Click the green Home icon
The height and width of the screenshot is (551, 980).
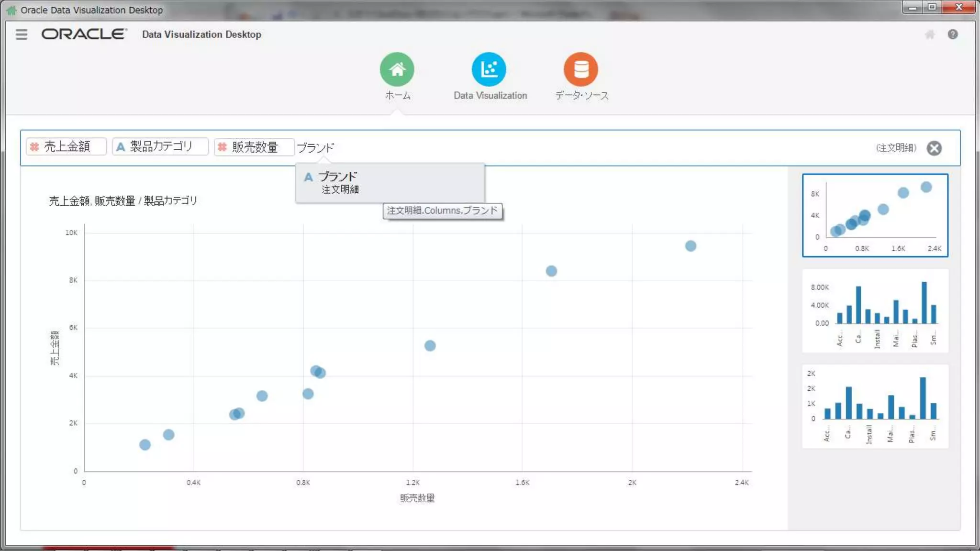coord(397,69)
